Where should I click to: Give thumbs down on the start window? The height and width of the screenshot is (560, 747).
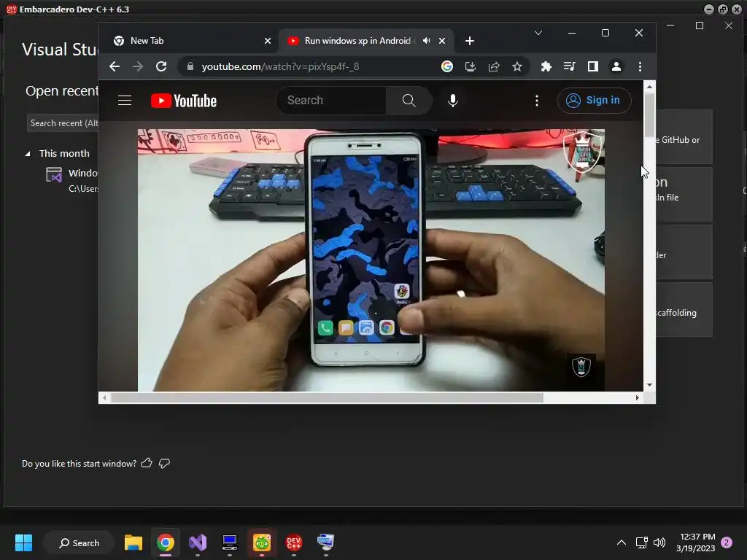pyautogui.click(x=164, y=463)
